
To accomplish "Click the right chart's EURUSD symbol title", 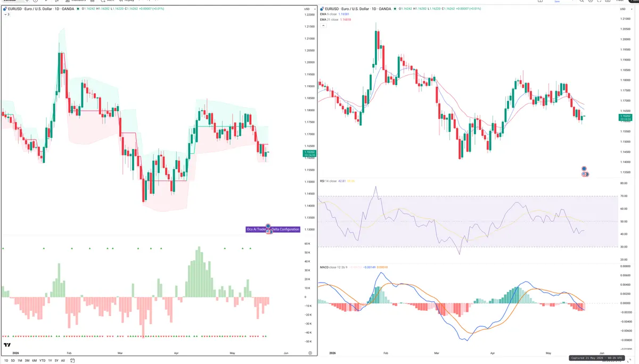I will [359, 9].
